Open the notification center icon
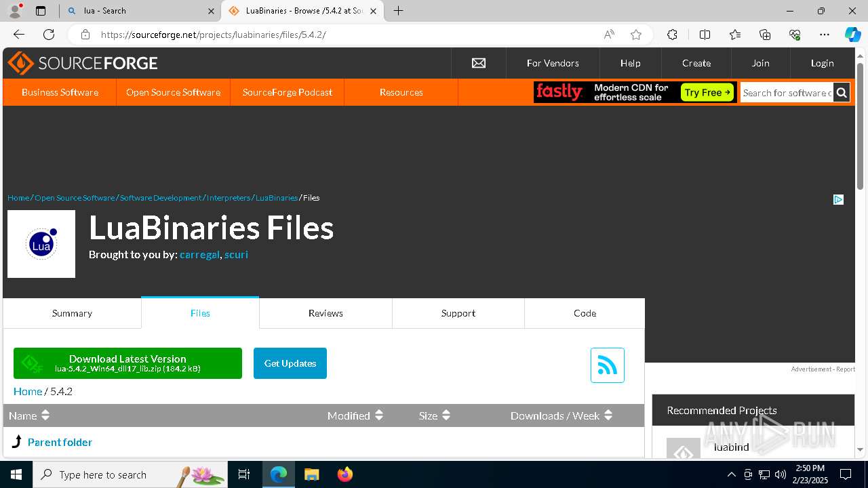The image size is (868, 488). [846, 474]
